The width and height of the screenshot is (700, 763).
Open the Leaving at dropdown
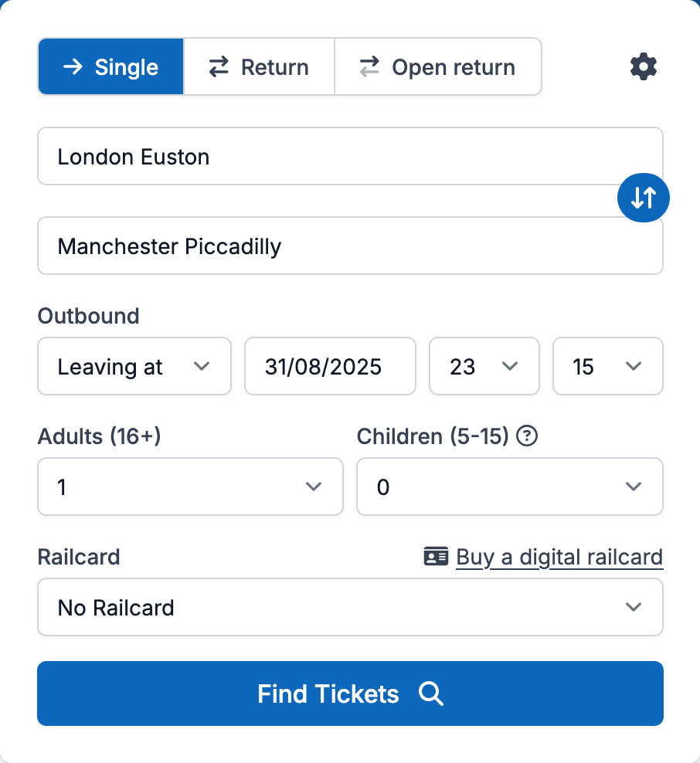134,366
